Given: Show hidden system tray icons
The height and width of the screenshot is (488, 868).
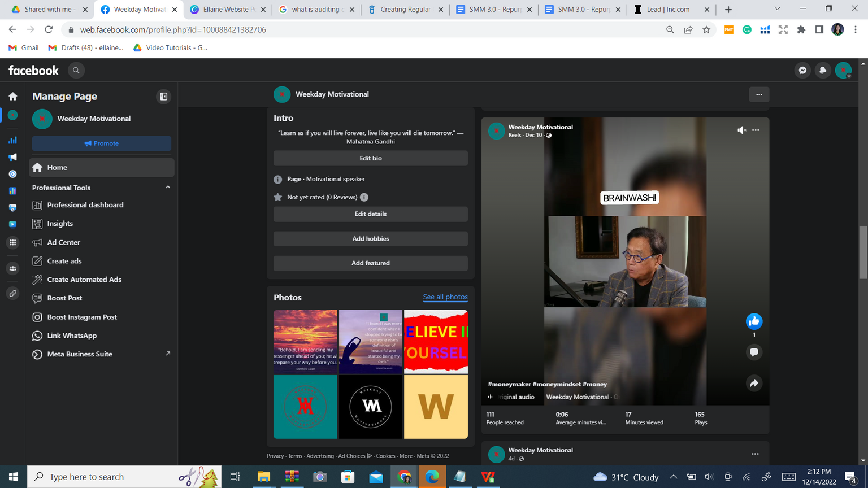Looking at the screenshot, I should [x=673, y=477].
